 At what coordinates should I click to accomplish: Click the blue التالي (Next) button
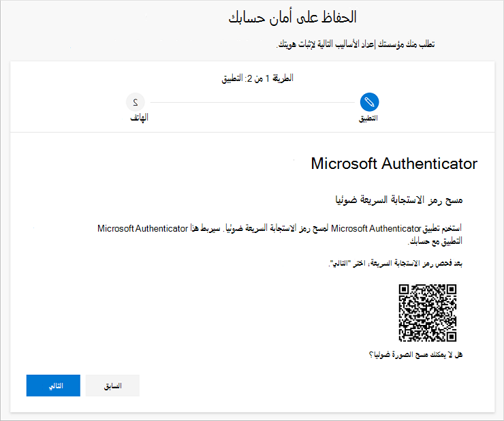click(x=53, y=386)
